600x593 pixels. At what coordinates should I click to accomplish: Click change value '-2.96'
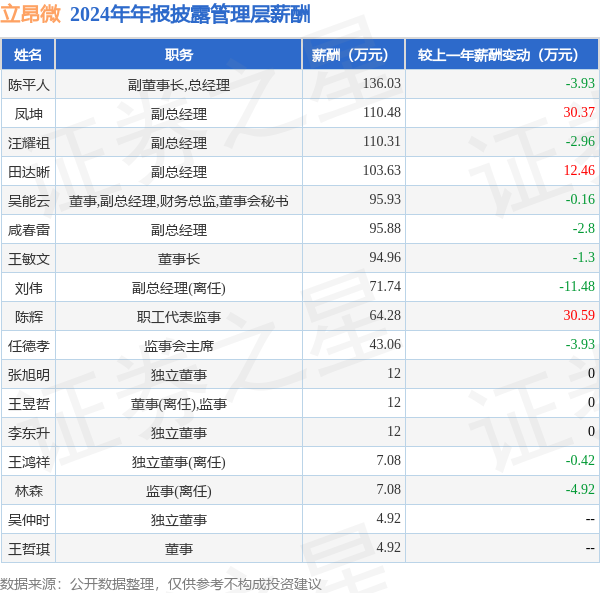(580, 141)
